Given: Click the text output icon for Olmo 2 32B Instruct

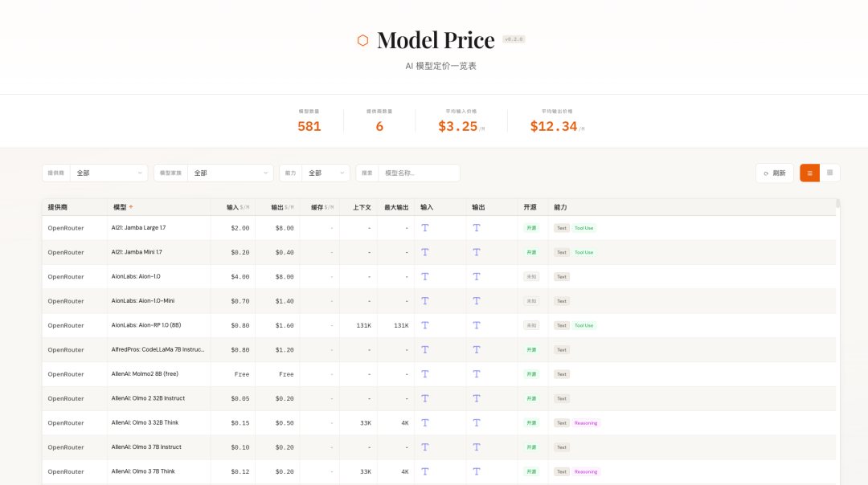Looking at the screenshot, I should point(477,398).
